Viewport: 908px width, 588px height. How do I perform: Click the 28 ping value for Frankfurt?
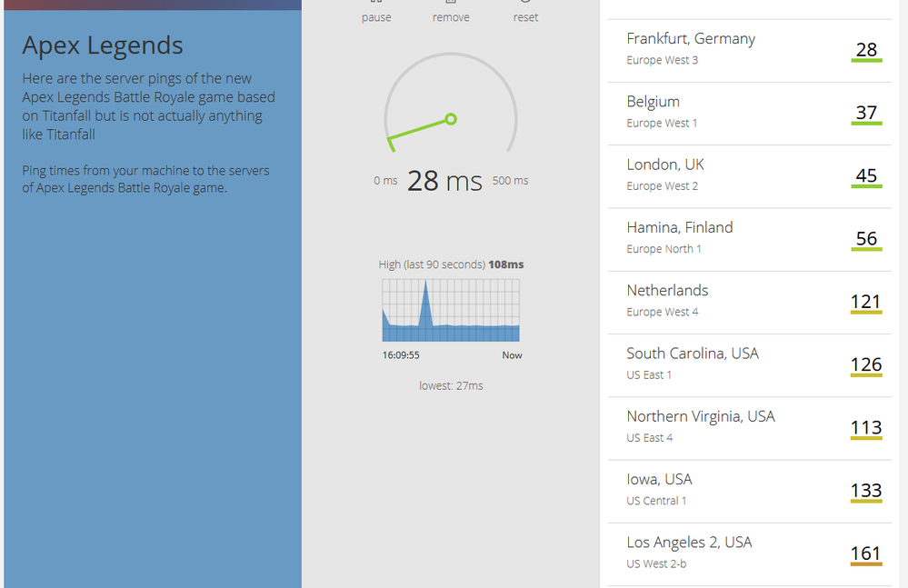pos(866,50)
